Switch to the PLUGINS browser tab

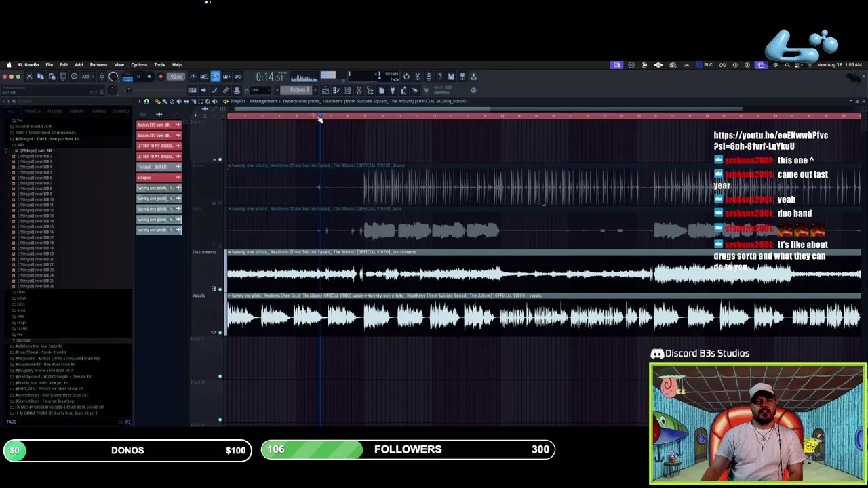tap(55, 111)
